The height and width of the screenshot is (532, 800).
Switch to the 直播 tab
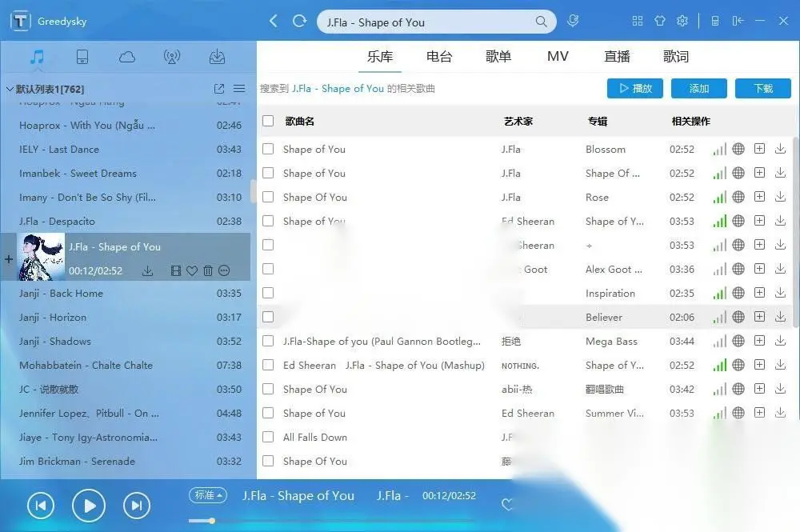coord(617,56)
